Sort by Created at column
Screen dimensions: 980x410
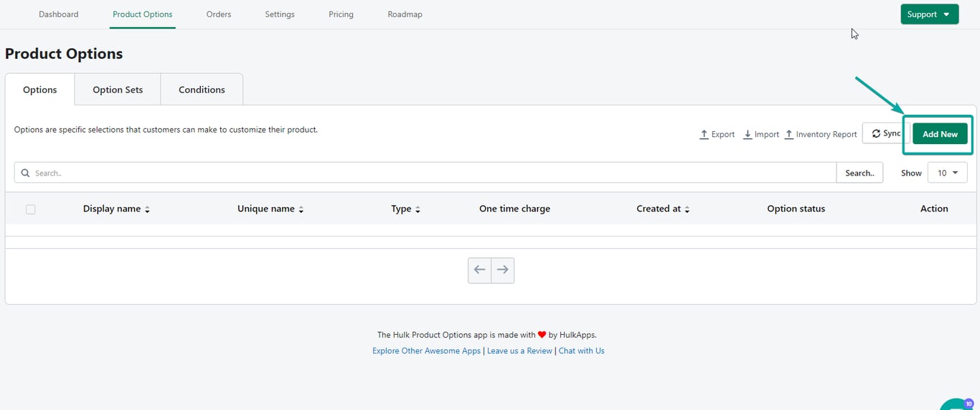pos(663,209)
